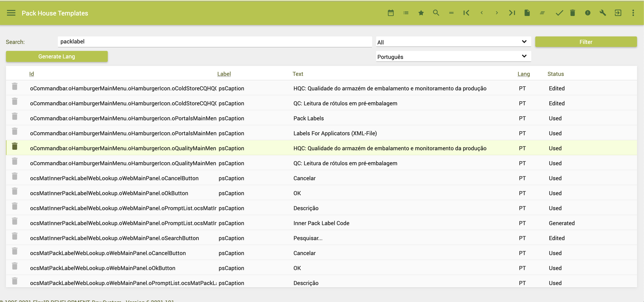Click the Filter button
The height and width of the screenshot is (302, 644).
click(586, 42)
